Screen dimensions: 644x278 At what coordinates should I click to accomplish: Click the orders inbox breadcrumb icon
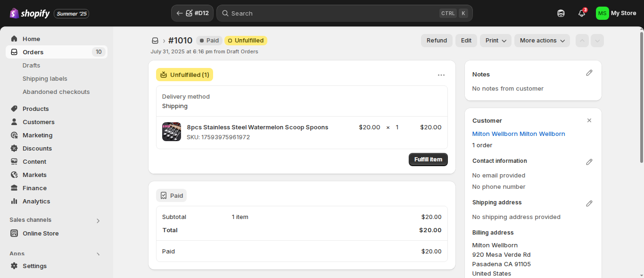click(x=155, y=41)
